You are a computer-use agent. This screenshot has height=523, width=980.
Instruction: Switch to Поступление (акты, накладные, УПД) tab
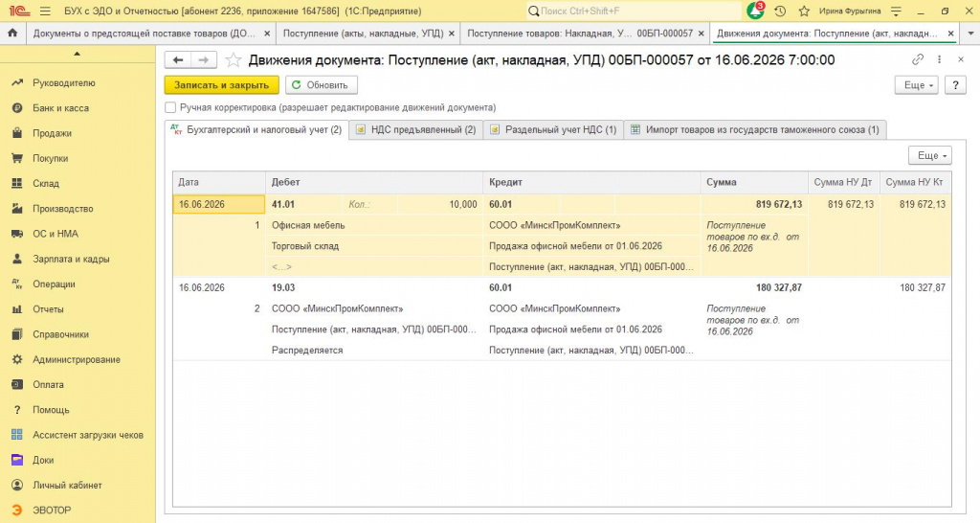[x=363, y=34]
